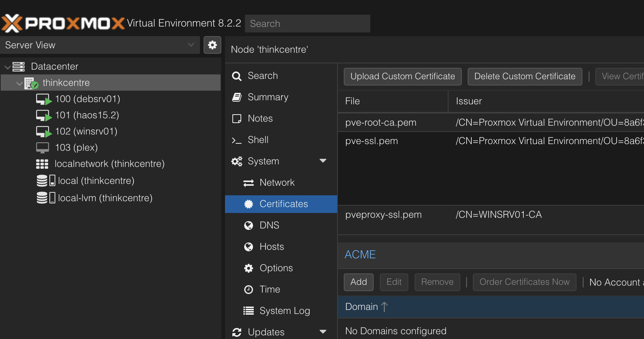Select the pve-root-ca.pem certificate row

(491, 123)
